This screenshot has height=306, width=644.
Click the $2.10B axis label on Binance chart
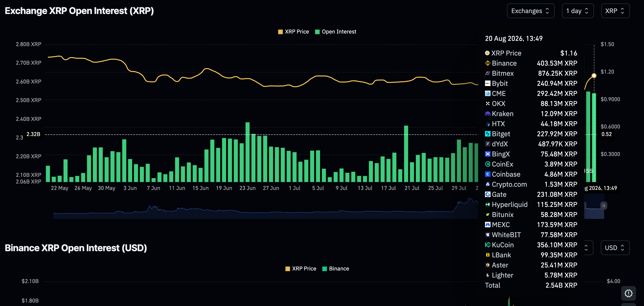point(30,281)
